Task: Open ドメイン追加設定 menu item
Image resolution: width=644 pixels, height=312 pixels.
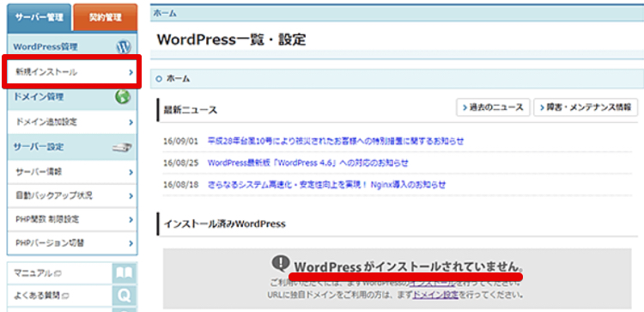Action: pyautogui.click(x=72, y=122)
